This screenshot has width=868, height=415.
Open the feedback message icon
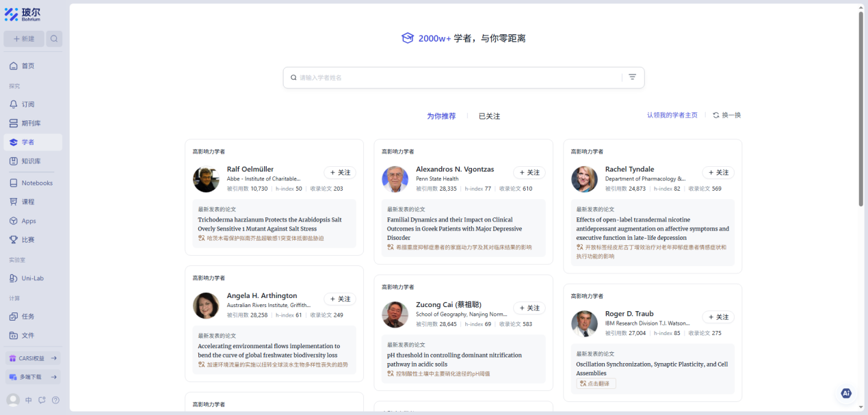pos(42,400)
